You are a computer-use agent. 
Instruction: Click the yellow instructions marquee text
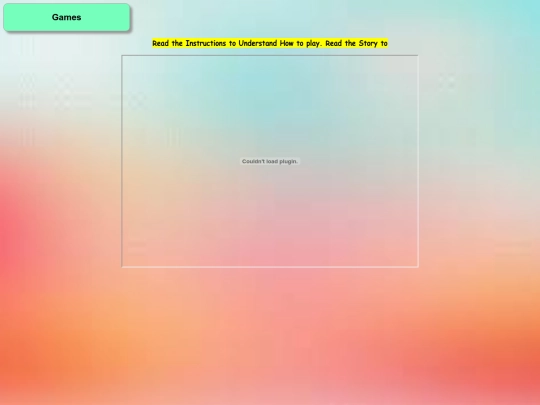click(x=270, y=43)
